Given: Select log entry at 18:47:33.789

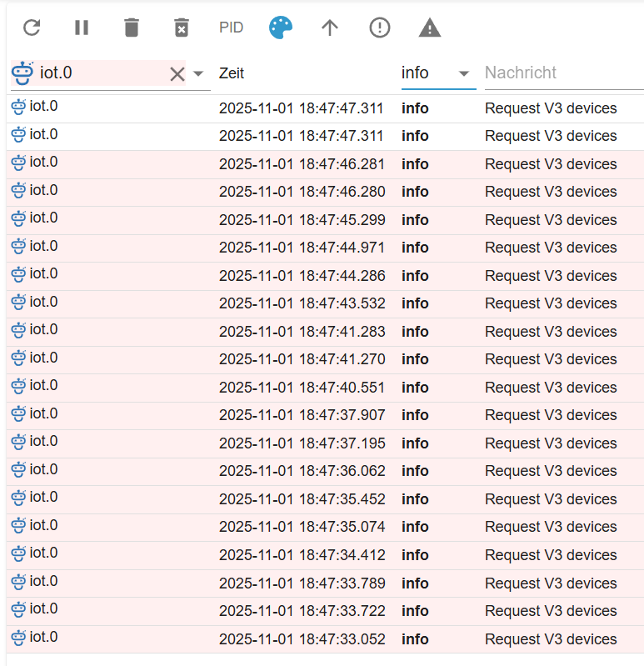Looking at the screenshot, I should pyautogui.click(x=325, y=583).
